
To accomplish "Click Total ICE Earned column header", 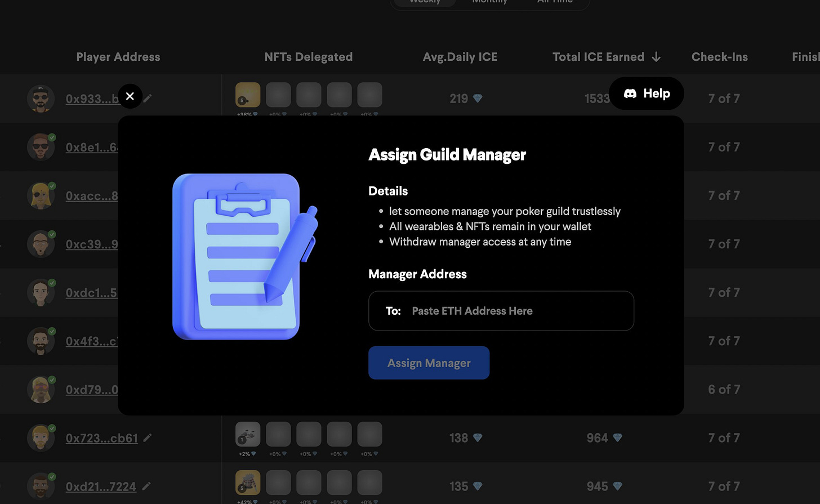I will pos(598,57).
